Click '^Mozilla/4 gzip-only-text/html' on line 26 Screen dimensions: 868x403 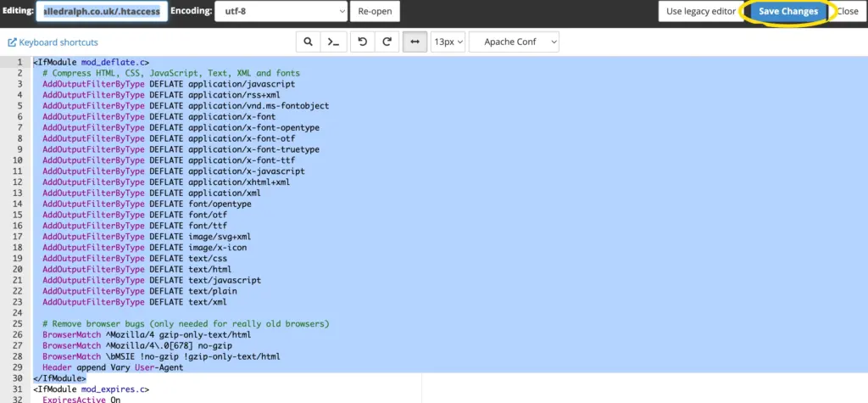[x=178, y=335]
